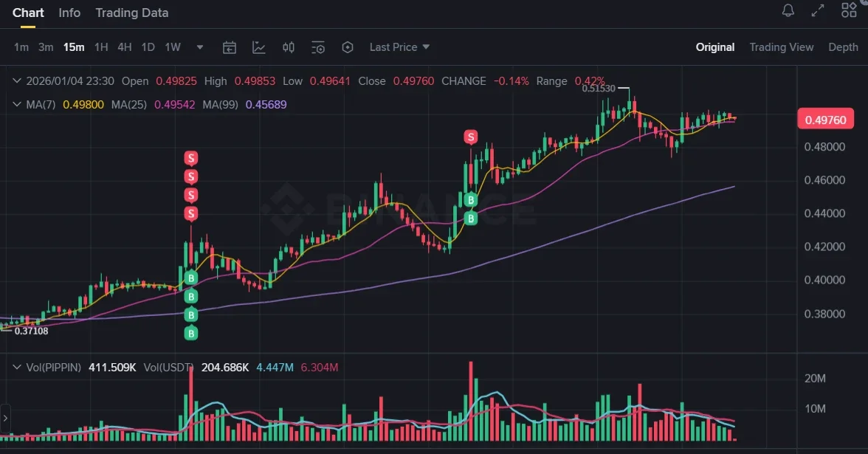Show the Depth chart view
The width and height of the screenshot is (868, 454).
point(843,47)
